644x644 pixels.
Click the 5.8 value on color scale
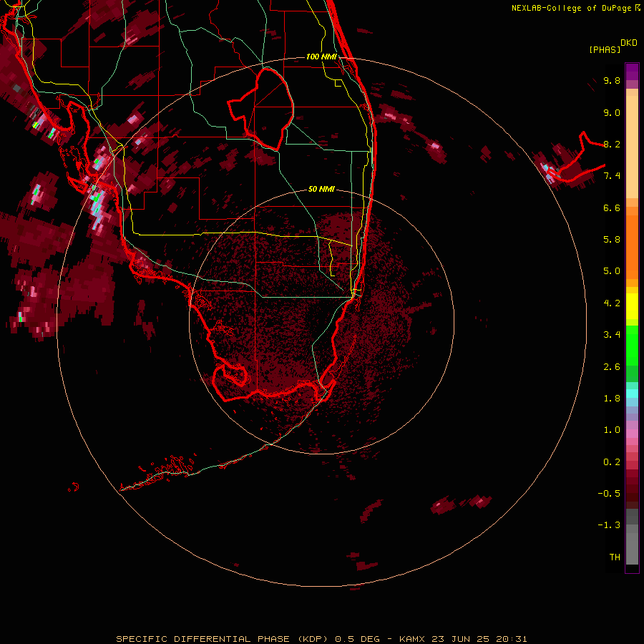[x=612, y=240]
